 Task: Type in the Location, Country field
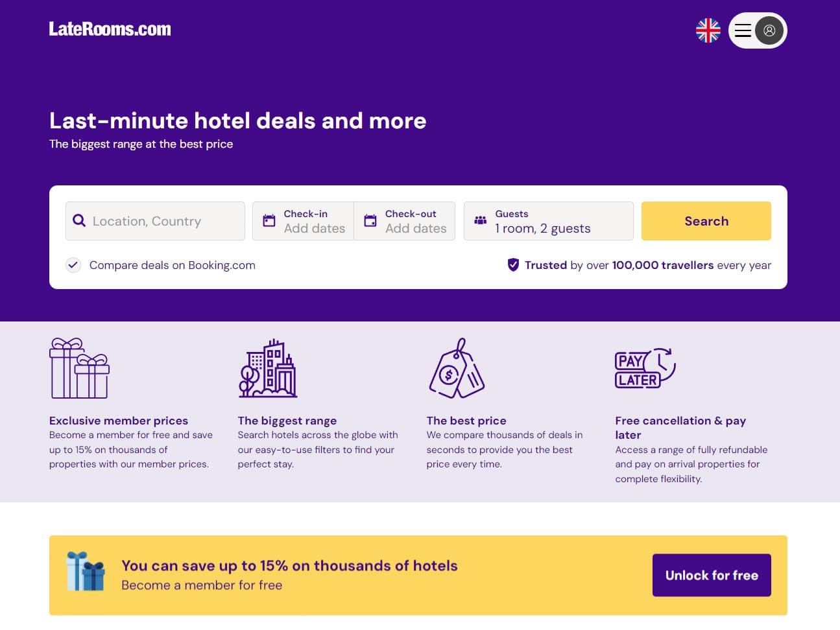[165, 221]
